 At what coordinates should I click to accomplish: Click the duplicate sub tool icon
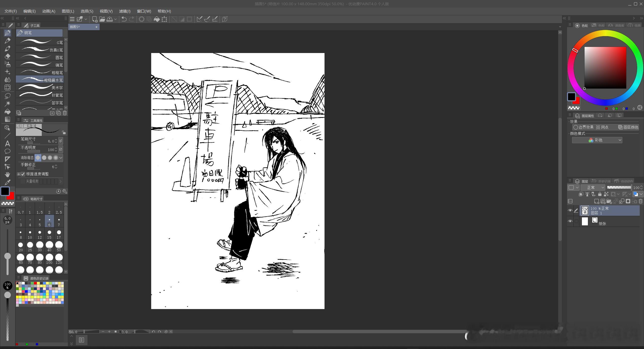(x=59, y=113)
